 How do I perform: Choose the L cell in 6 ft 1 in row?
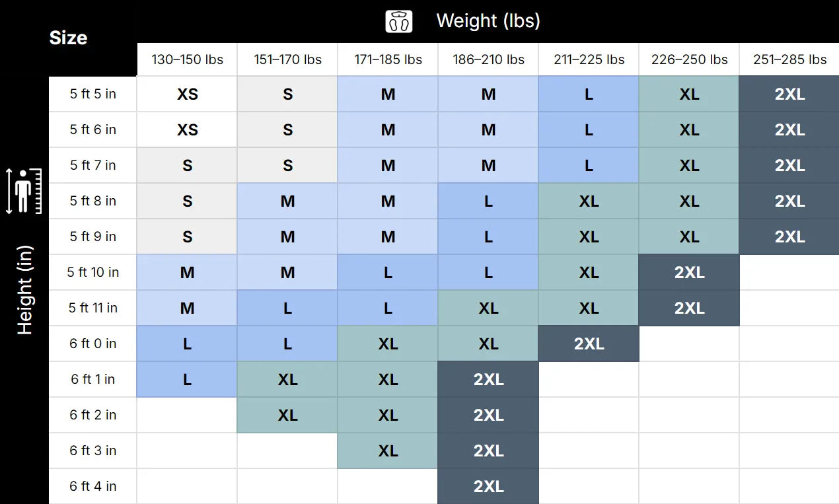coord(187,379)
